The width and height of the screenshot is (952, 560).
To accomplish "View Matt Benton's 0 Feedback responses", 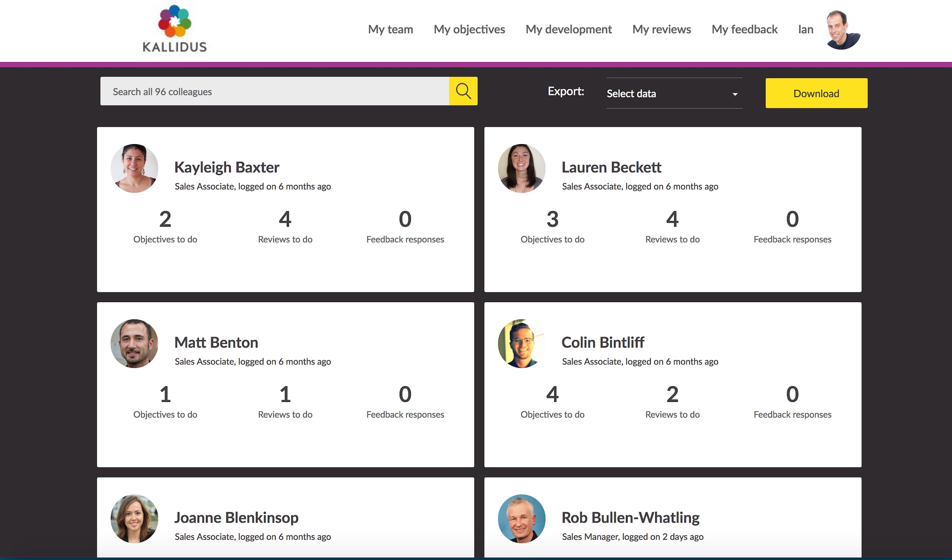I will point(405,402).
